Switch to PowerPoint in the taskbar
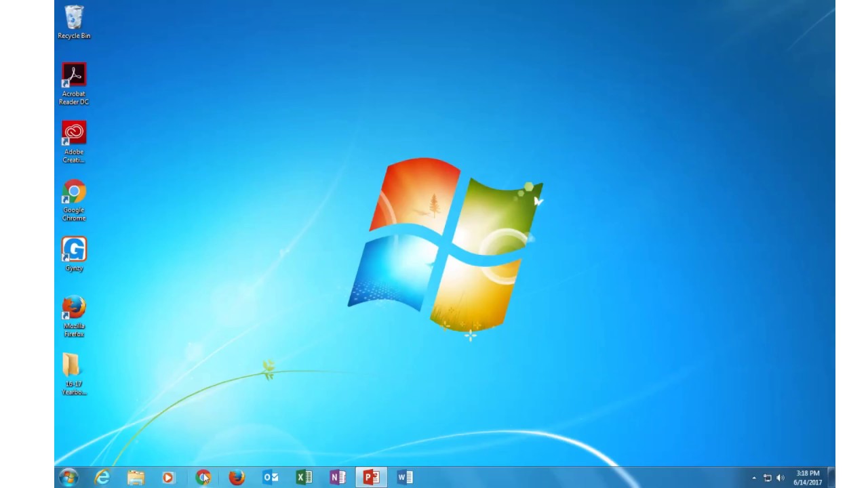868x488 pixels. (x=371, y=477)
